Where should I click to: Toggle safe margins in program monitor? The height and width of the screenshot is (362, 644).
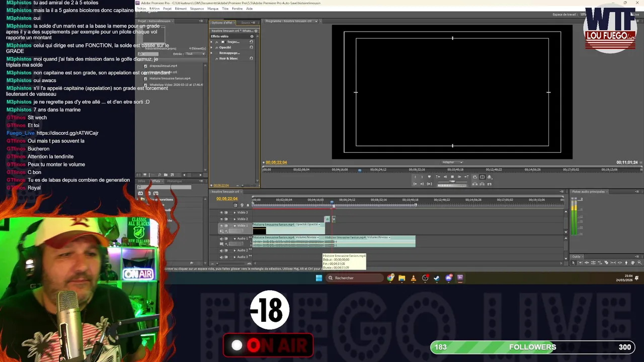pos(482,177)
